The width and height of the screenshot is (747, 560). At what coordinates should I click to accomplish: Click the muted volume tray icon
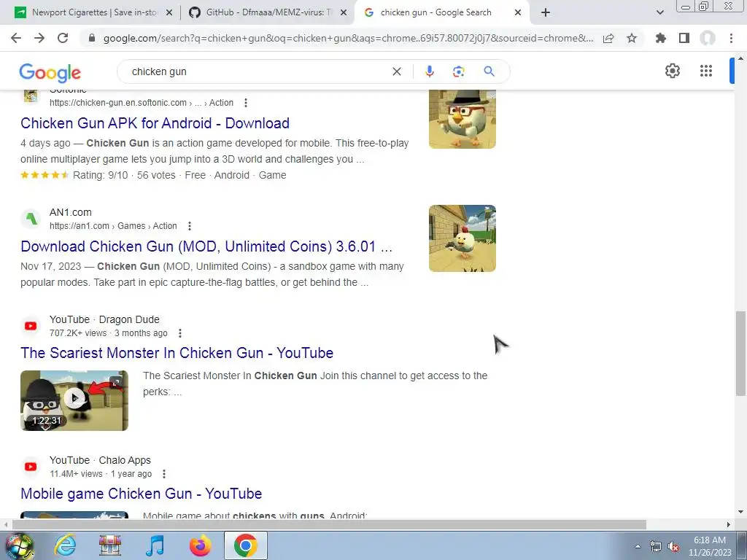673,547
